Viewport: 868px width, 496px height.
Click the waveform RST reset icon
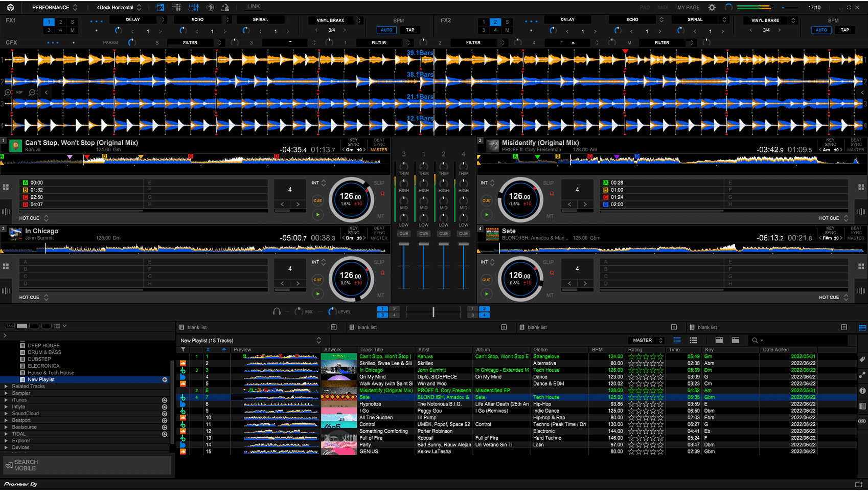[19, 93]
